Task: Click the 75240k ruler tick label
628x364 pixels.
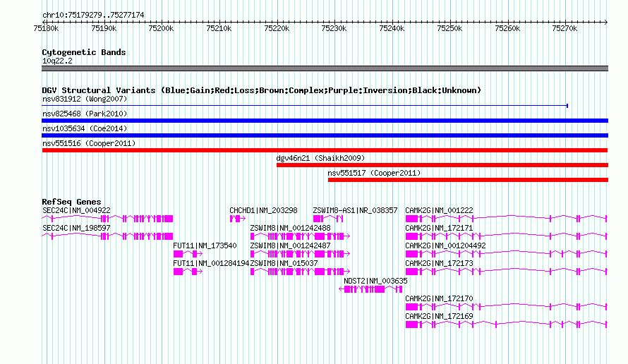Action: 392,28
